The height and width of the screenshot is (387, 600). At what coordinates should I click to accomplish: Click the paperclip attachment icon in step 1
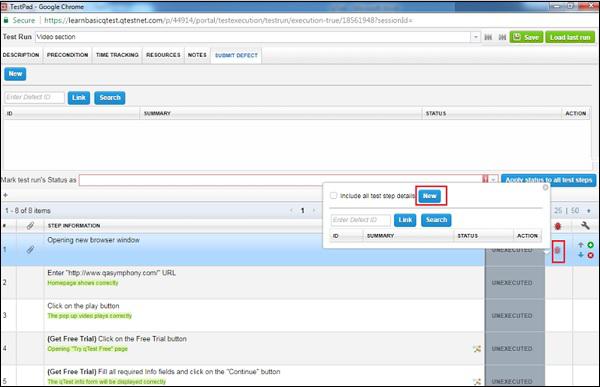(30, 250)
